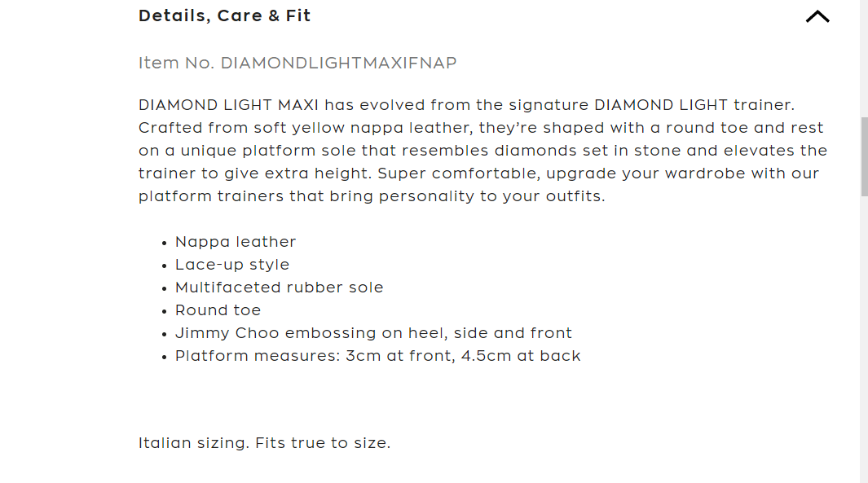Click 'Multifaceted rubber sole' list entry
This screenshot has width=868, height=483.
(x=279, y=288)
